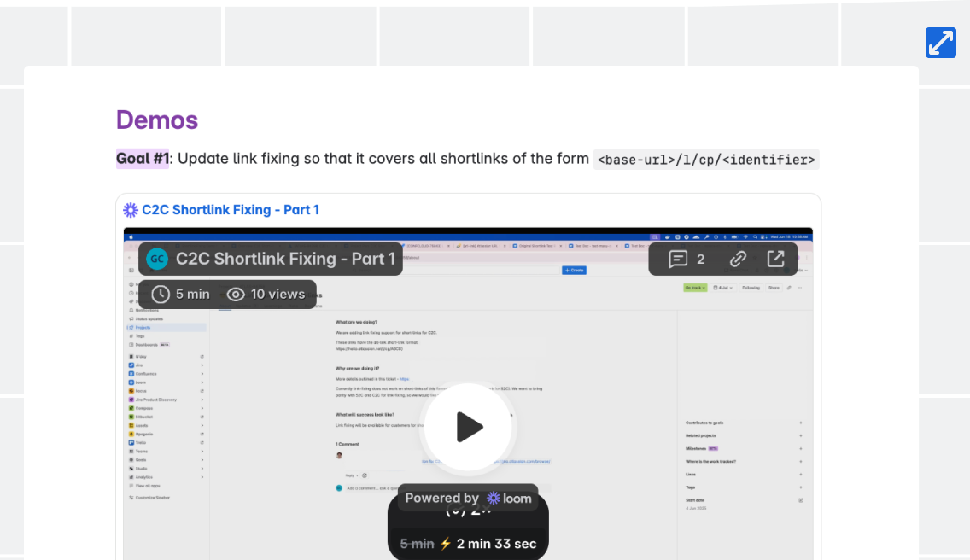Image resolution: width=970 pixels, height=560 pixels.
Task: Click the GC avatar on the video overlay
Action: click(157, 259)
